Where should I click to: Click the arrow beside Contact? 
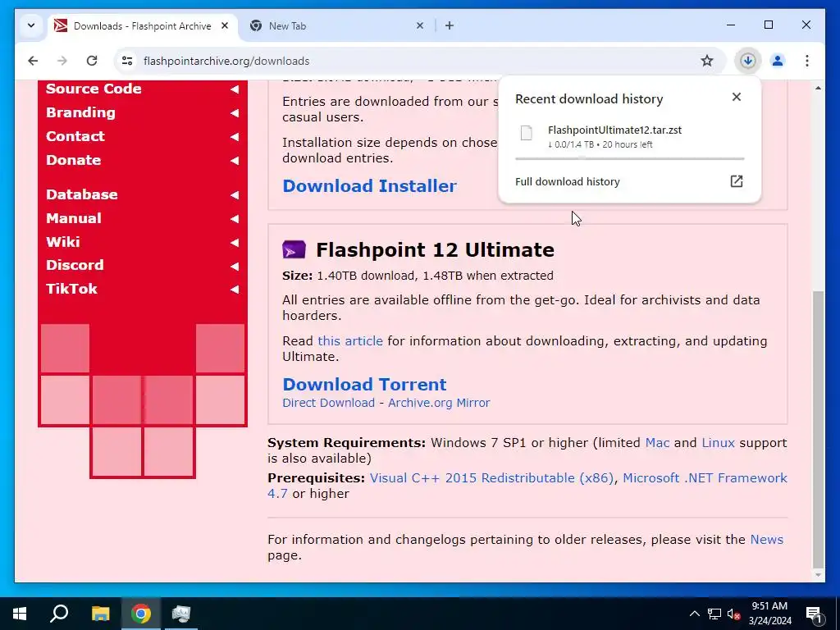pos(235,137)
